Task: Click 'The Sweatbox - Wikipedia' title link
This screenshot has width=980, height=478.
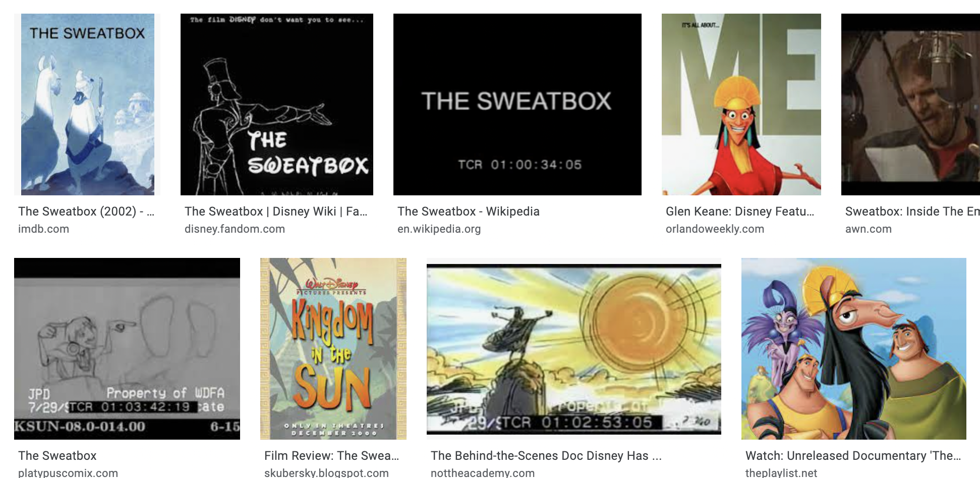Action: [x=469, y=211]
